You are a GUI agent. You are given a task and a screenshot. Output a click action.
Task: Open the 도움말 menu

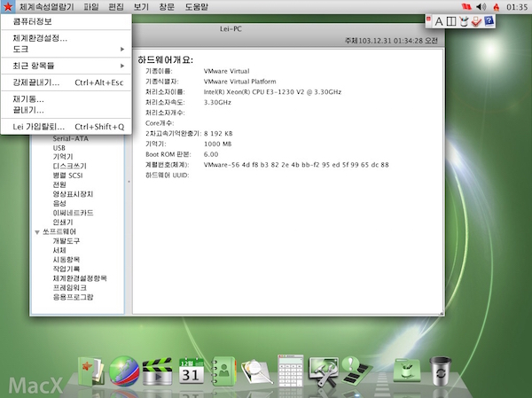tap(197, 7)
